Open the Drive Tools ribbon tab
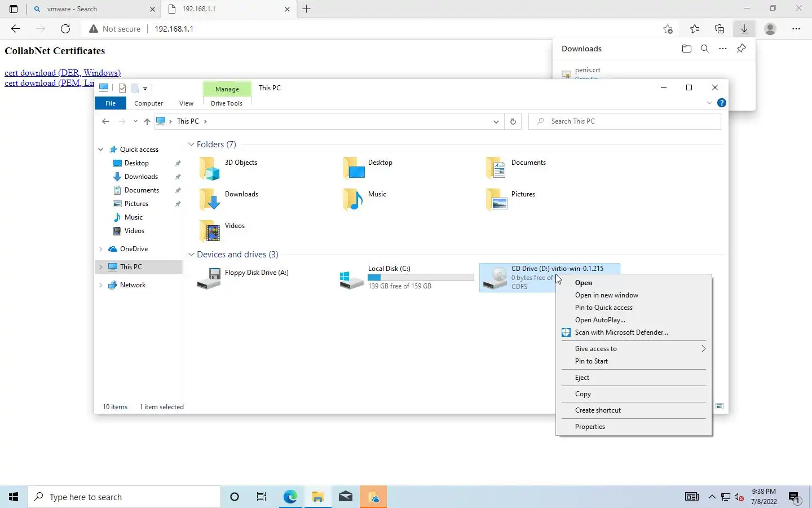 pos(227,103)
